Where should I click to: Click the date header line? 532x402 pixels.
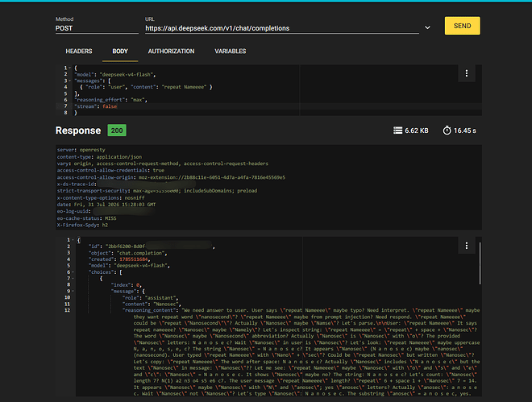pos(106,205)
